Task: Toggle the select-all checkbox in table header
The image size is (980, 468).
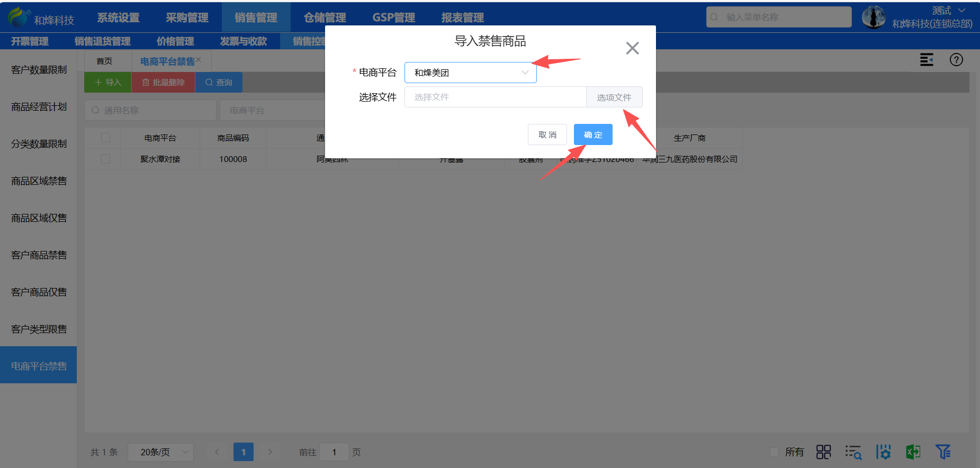Action: (x=105, y=138)
